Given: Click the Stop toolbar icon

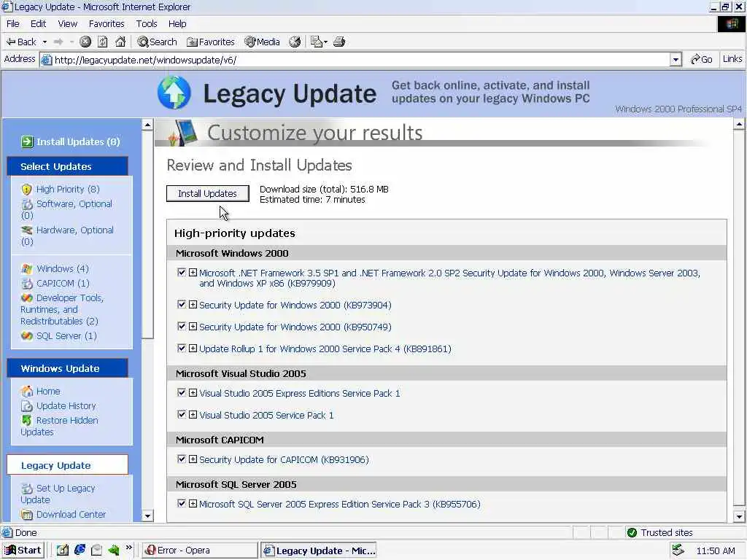Looking at the screenshot, I should (x=85, y=42).
